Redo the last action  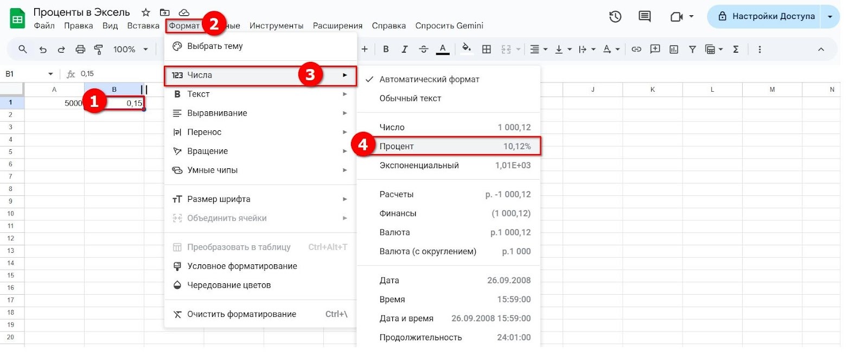61,49
